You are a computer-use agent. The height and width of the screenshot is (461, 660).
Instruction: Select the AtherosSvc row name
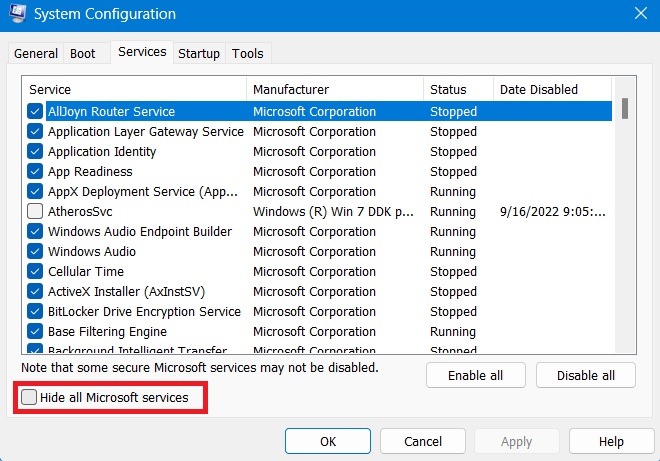pyautogui.click(x=80, y=211)
